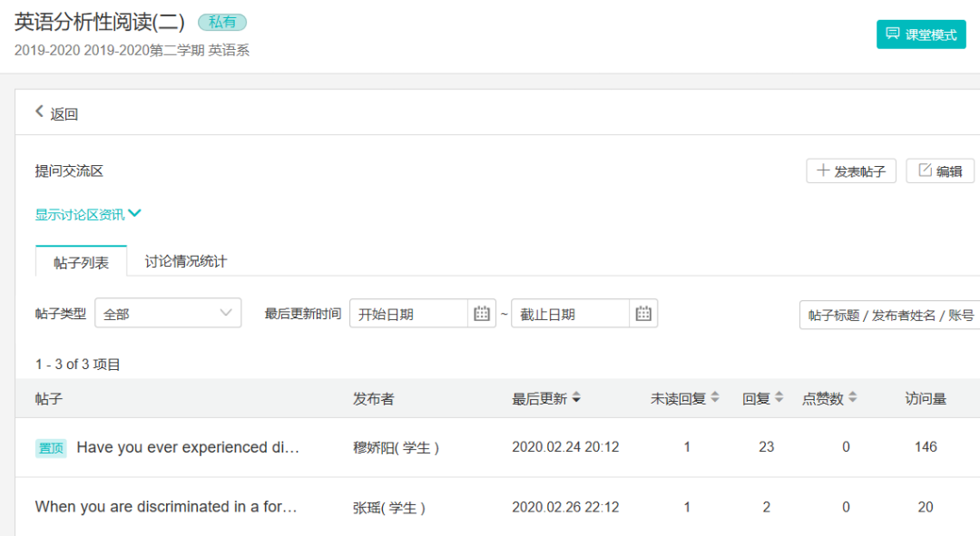
Task: Enter 课堂模式 via the teal button
Action: [x=920, y=34]
